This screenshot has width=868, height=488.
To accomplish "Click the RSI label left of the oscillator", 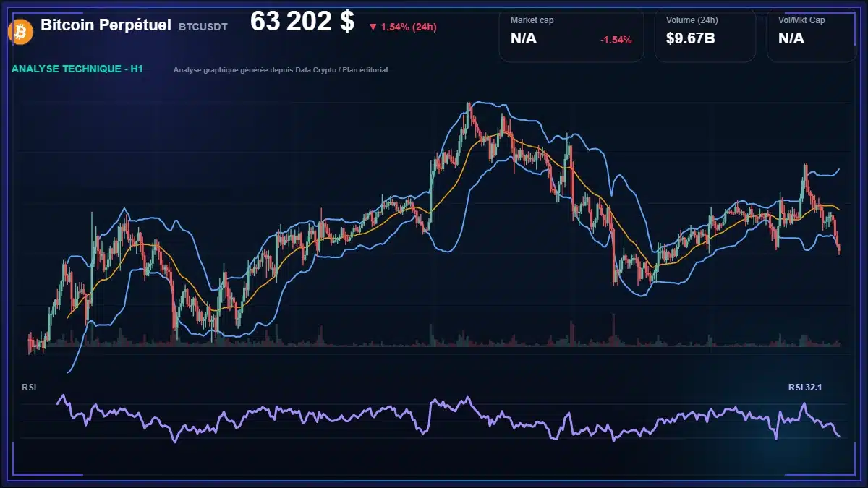I will tap(29, 388).
